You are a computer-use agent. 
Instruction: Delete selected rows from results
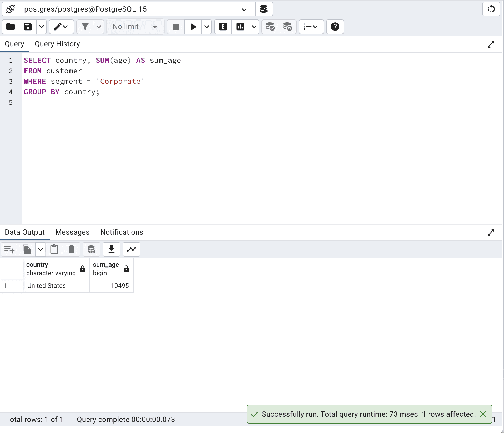71,249
